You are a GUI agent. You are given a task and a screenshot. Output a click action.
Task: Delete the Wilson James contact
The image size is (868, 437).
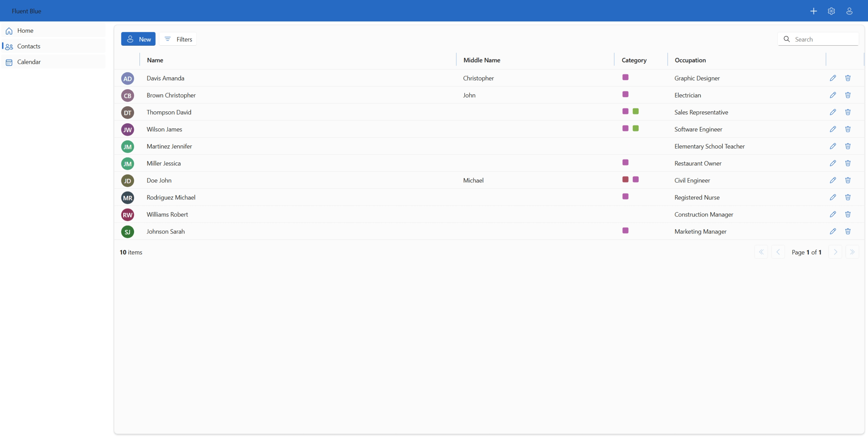click(x=848, y=129)
